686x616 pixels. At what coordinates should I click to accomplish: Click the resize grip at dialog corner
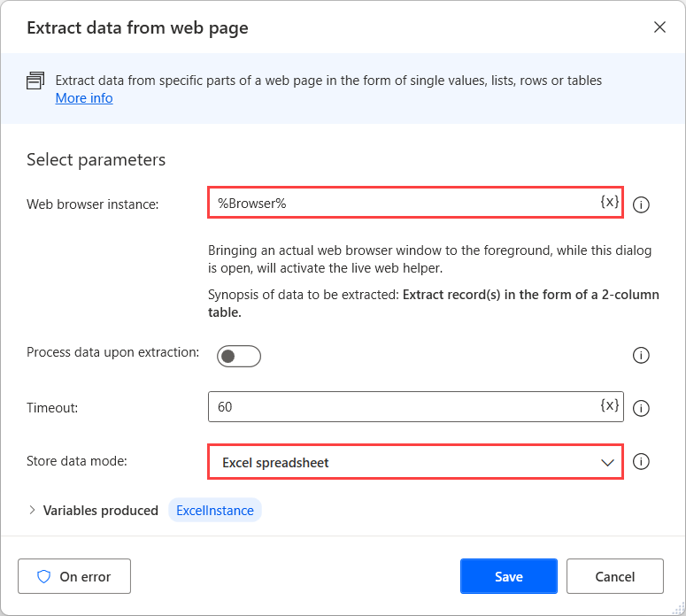click(678, 608)
